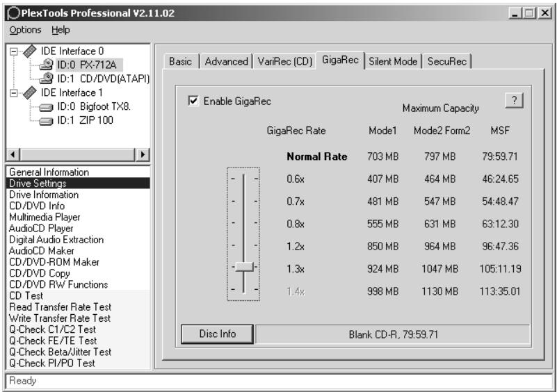Image resolution: width=557 pixels, height=392 pixels.
Task: Uncheck the Enable GigaRec checkbox
Action: pyautogui.click(x=193, y=101)
